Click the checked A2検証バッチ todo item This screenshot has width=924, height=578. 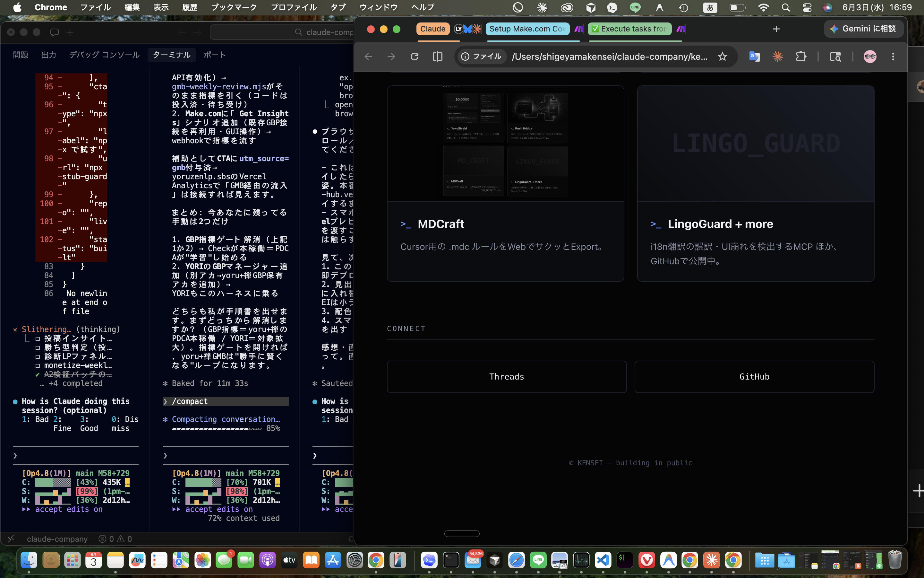(x=74, y=374)
